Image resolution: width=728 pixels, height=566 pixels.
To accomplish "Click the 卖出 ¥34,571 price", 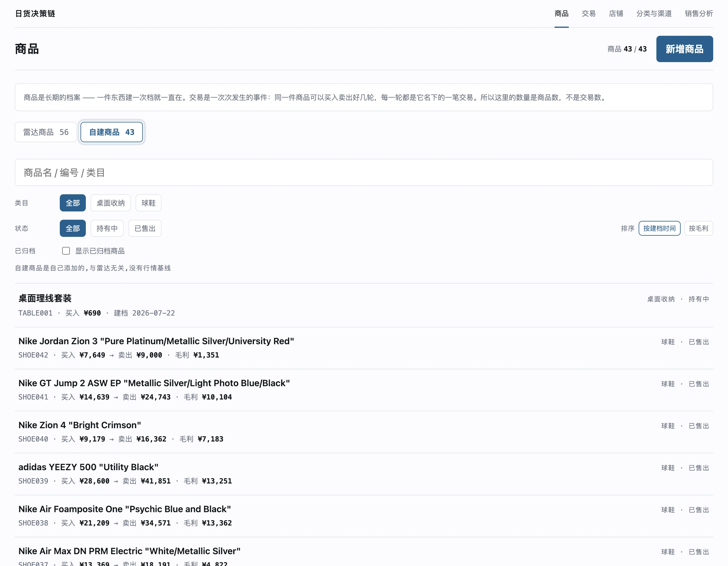I will click(147, 523).
